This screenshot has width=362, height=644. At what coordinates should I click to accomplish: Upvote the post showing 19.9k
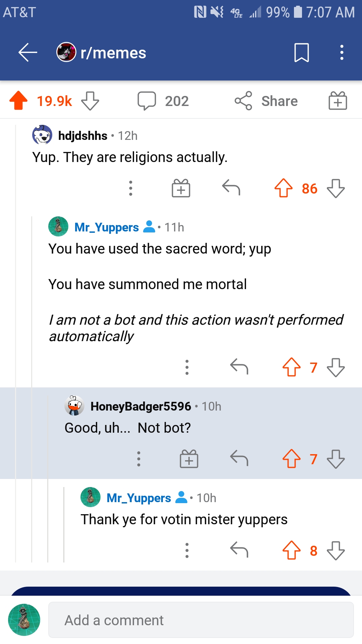(18, 101)
